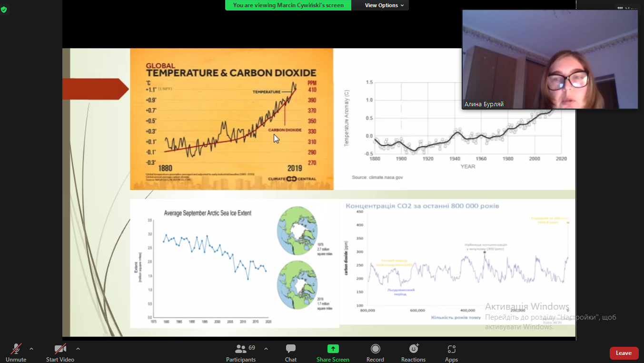Image resolution: width=644 pixels, height=363 pixels.
Task: Click the 1979 Arctic ice globe image
Action: pyautogui.click(x=297, y=231)
